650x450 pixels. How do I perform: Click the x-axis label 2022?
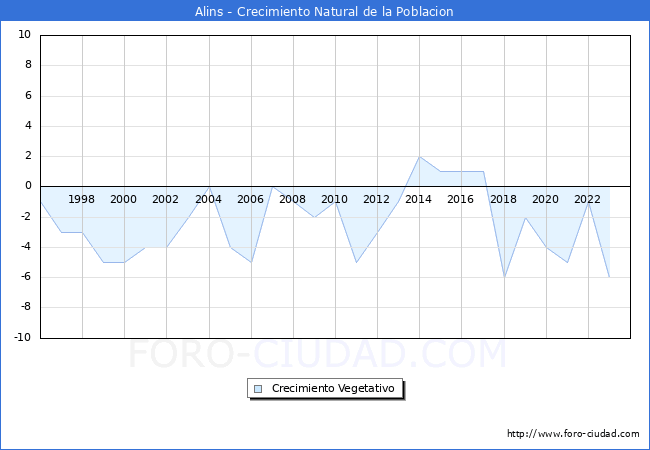click(587, 199)
